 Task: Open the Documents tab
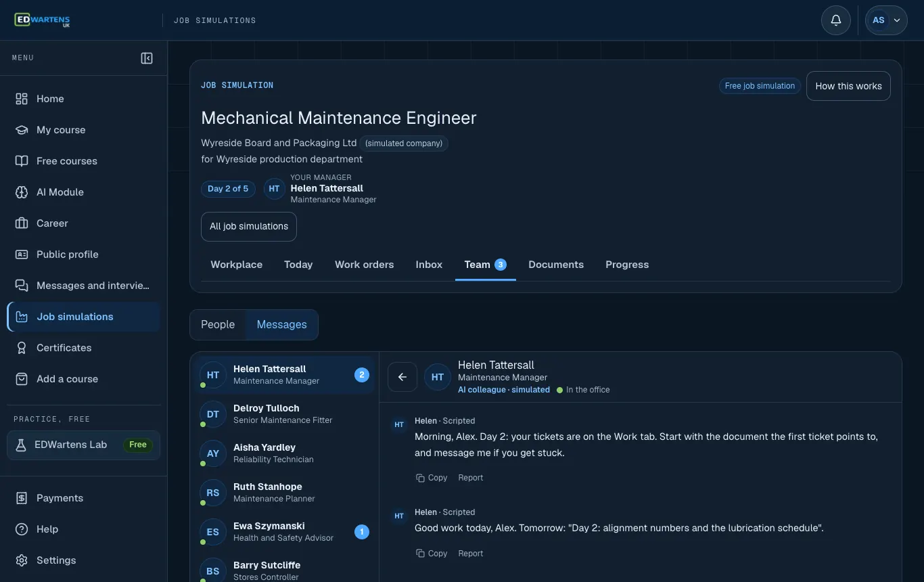[x=556, y=265]
